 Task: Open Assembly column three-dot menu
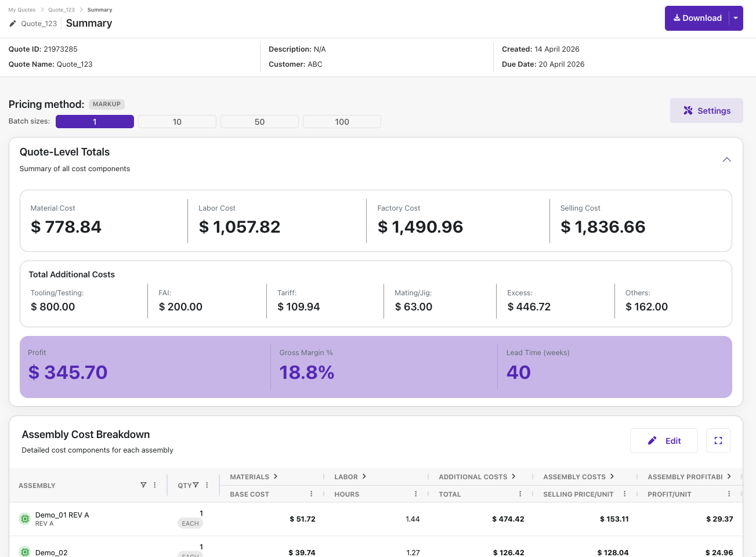tap(155, 485)
